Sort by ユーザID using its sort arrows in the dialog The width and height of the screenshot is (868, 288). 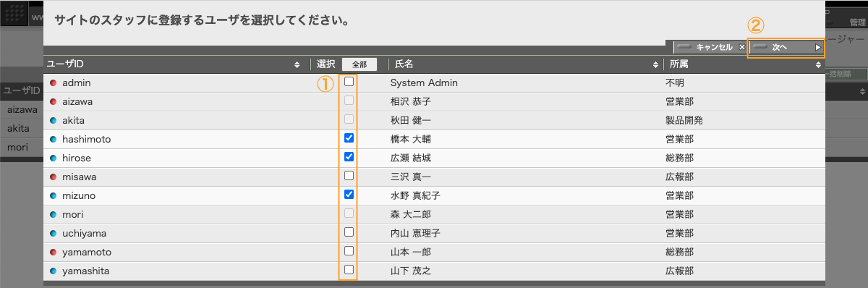(297, 64)
